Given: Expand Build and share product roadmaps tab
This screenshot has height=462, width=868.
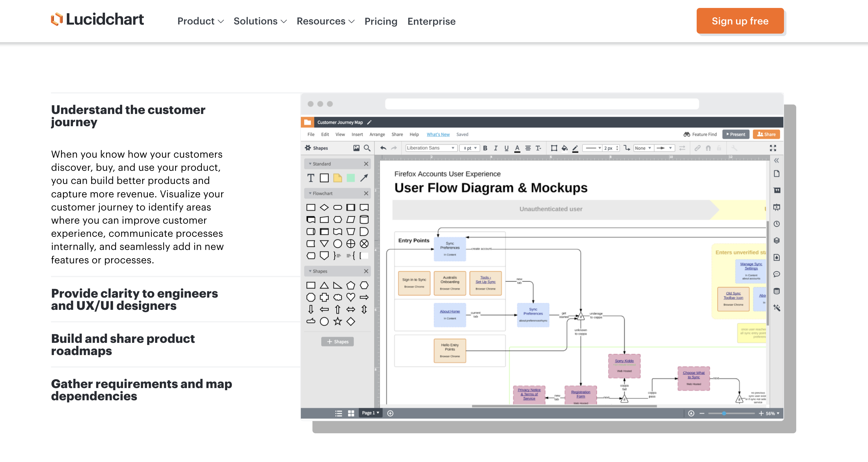Looking at the screenshot, I should [x=123, y=345].
